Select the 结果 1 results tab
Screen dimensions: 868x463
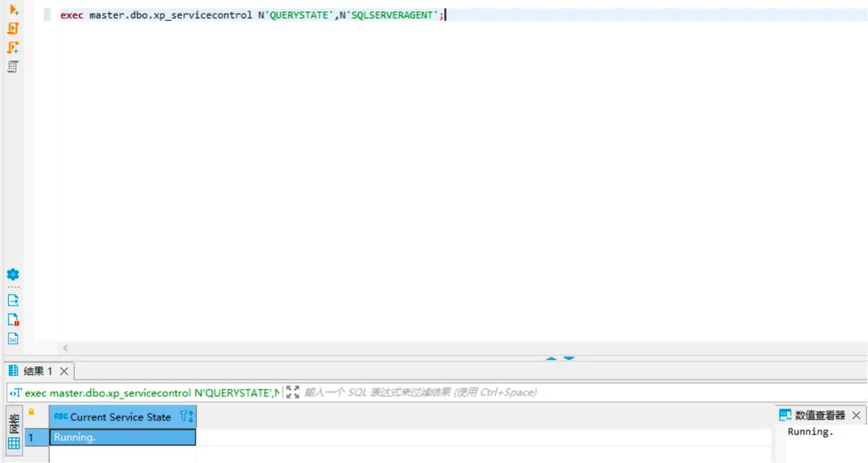(36, 371)
